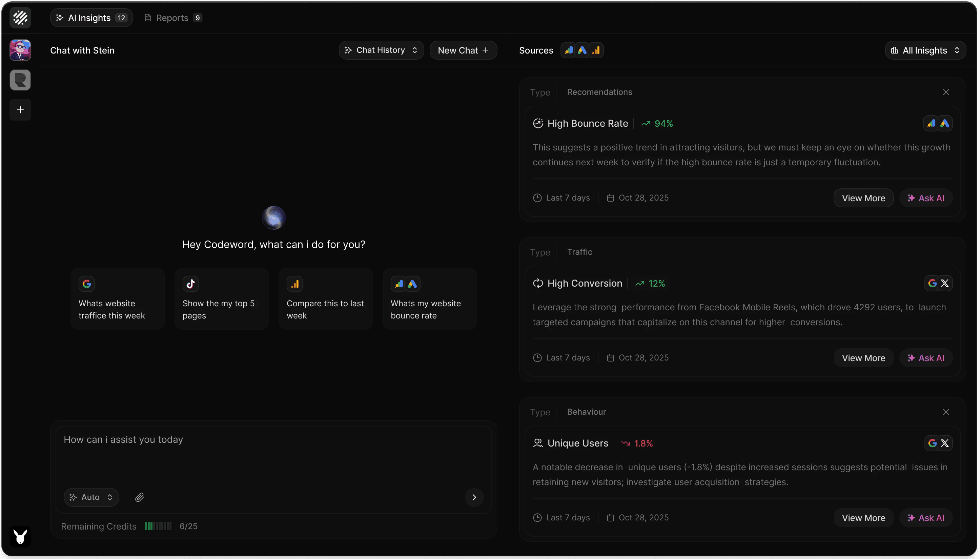Select the AI Insights tab
980x559 pixels.
click(91, 18)
